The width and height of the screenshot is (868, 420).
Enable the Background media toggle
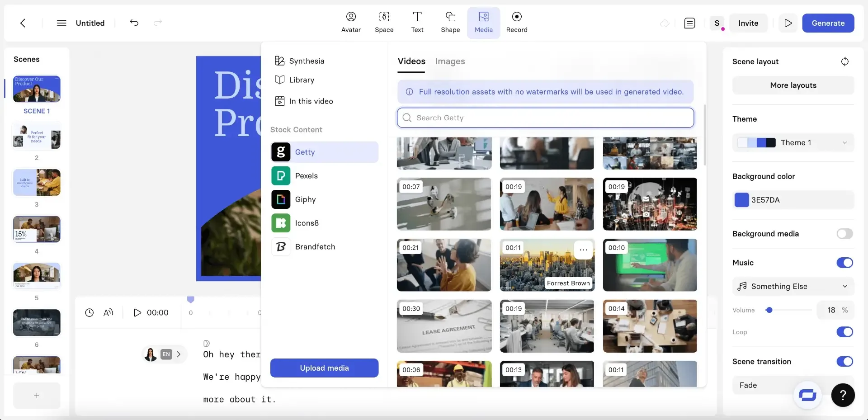[x=844, y=234]
